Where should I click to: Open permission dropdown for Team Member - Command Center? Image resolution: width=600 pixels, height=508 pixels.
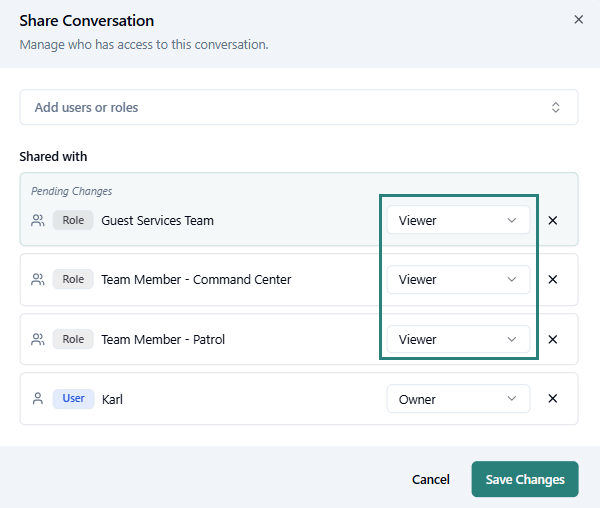click(458, 280)
